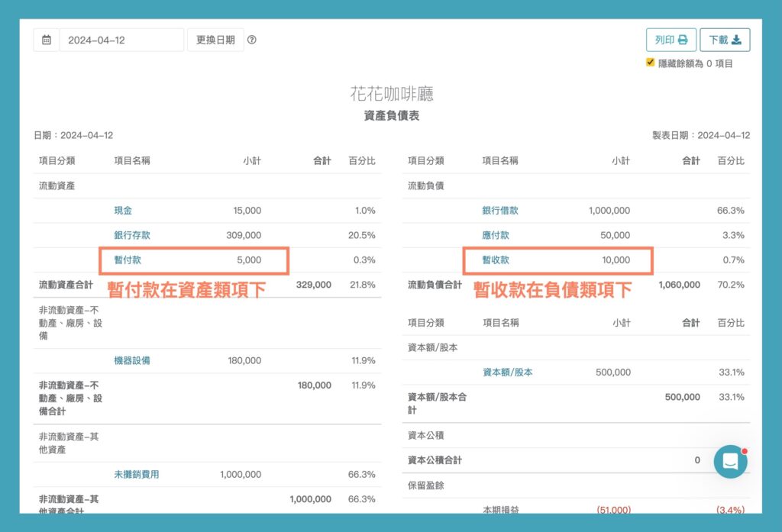Click the 資本額/股本合計 row label
Image resolution: width=782 pixels, height=532 pixels.
coord(438,403)
